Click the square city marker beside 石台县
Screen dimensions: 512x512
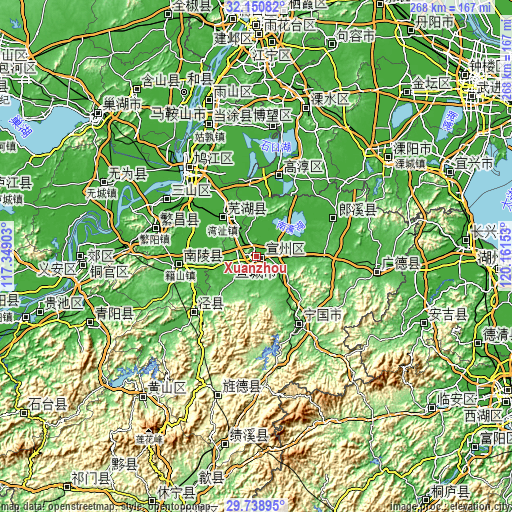point(24,413)
